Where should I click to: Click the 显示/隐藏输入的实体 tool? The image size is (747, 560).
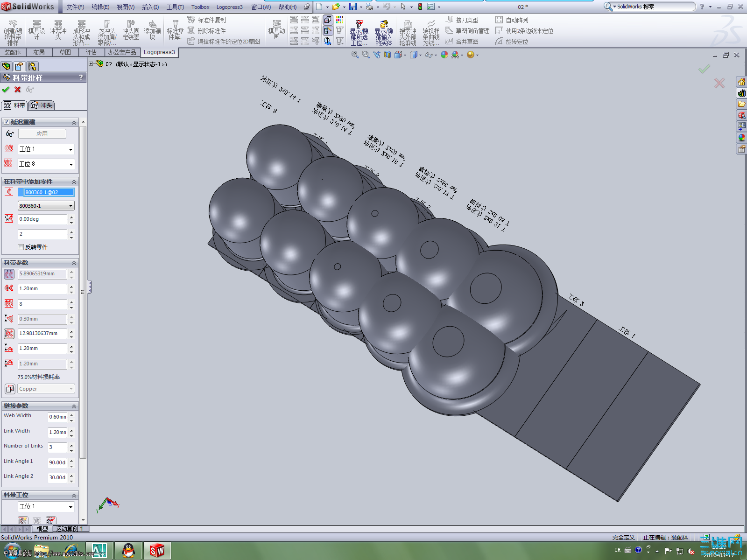click(x=384, y=33)
